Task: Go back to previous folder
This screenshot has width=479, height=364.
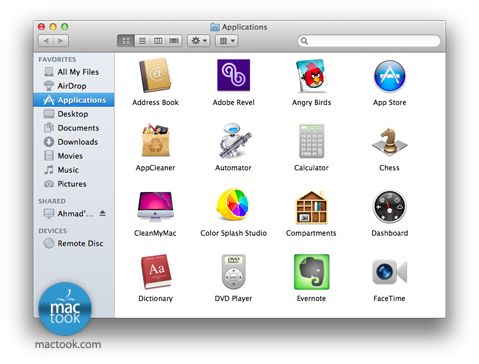Action: pyautogui.click(x=46, y=41)
